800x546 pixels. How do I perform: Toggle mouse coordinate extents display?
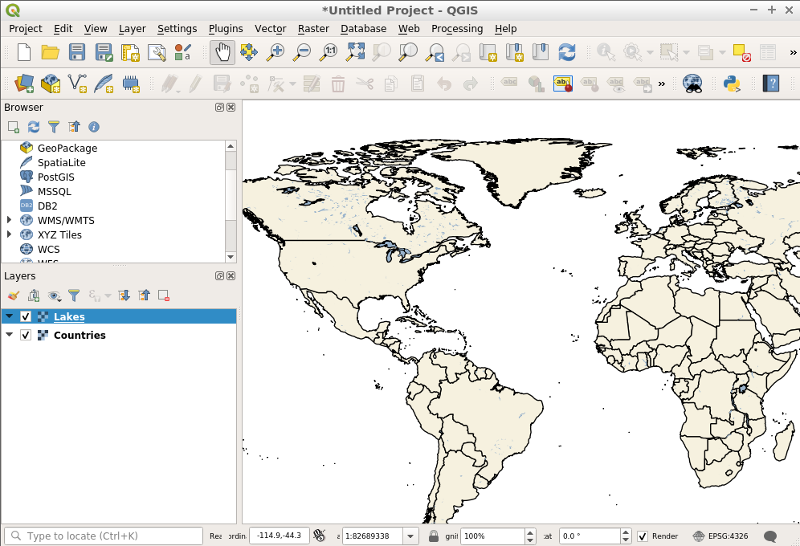click(319, 536)
